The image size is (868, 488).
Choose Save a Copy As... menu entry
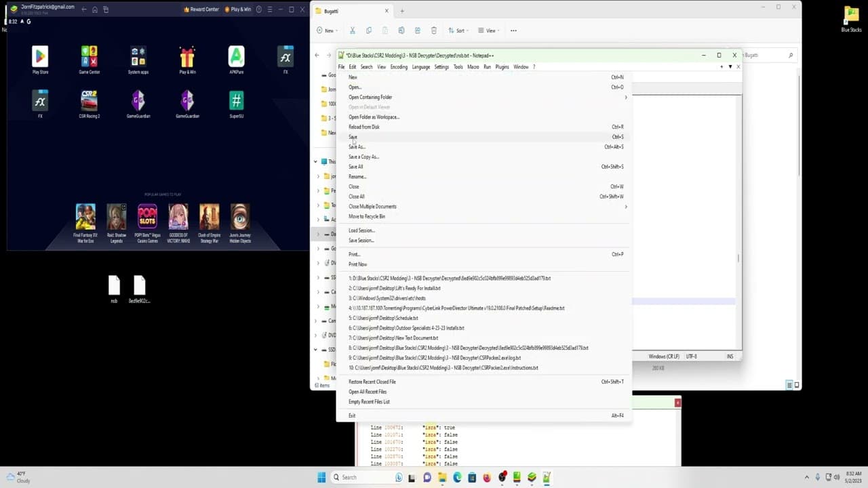[x=484, y=157]
